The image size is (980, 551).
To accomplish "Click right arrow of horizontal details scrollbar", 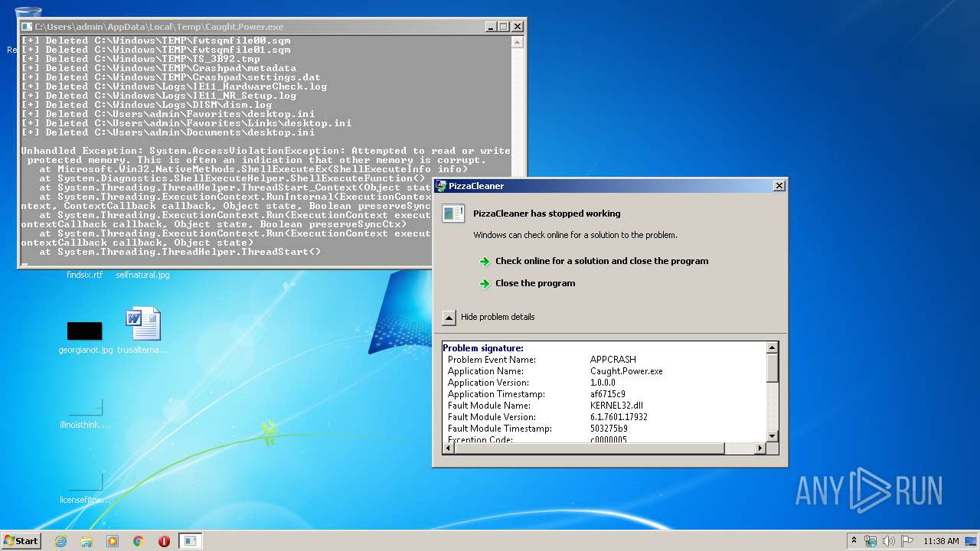I will point(760,448).
